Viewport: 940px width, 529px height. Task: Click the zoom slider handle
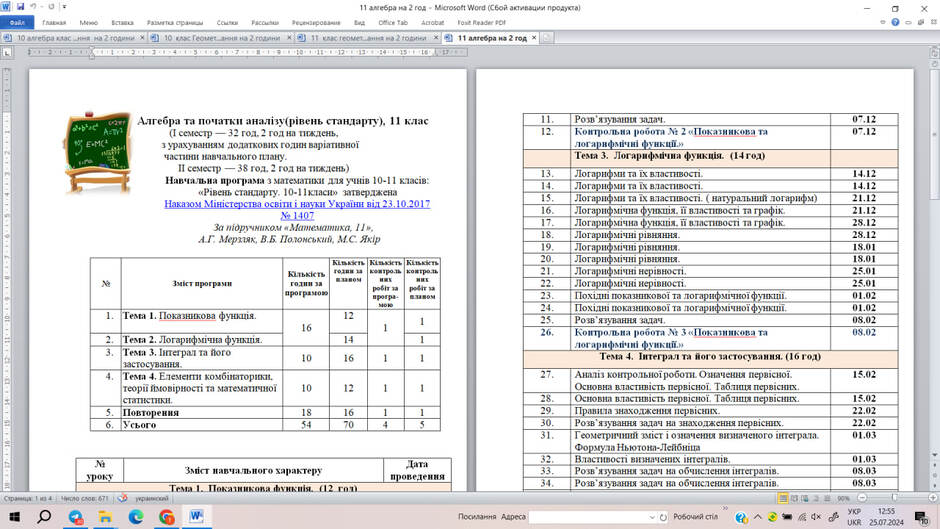pos(894,498)
